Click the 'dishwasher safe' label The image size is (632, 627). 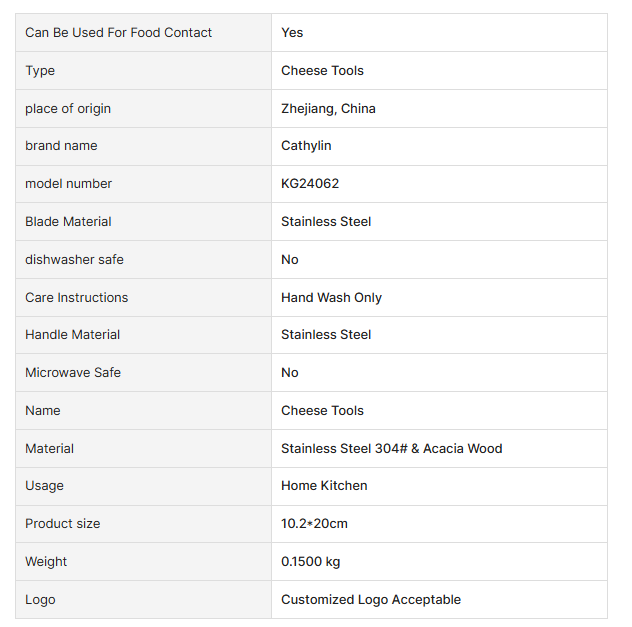tap(74, 260)
